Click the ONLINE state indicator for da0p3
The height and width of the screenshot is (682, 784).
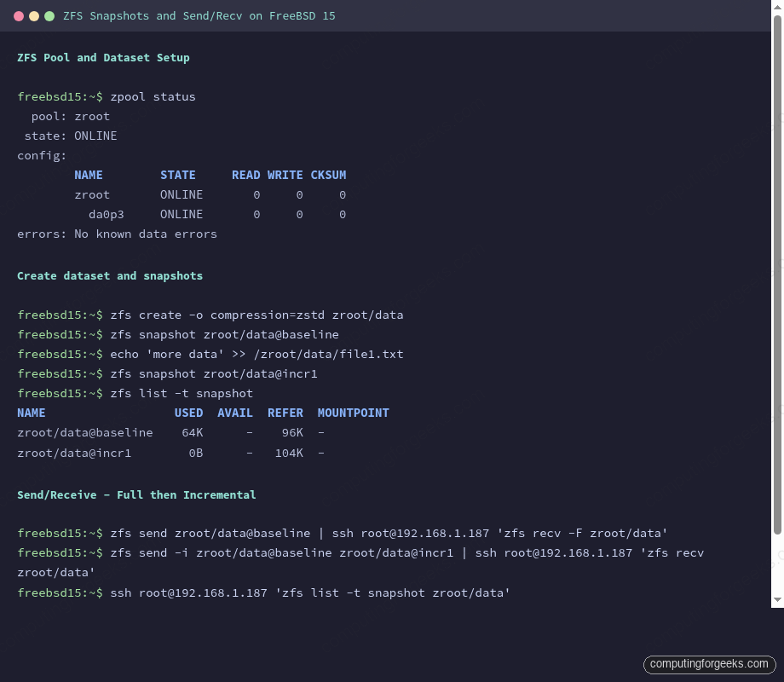coord(181,214)
